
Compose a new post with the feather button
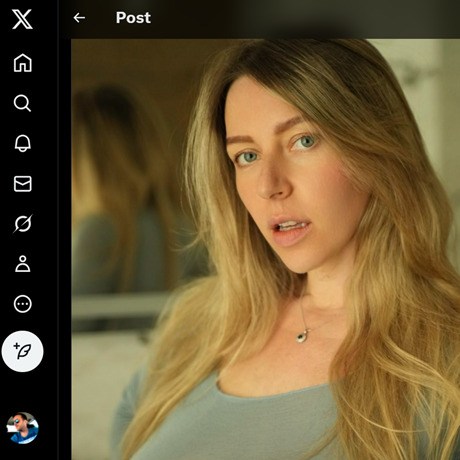(23, 351)
